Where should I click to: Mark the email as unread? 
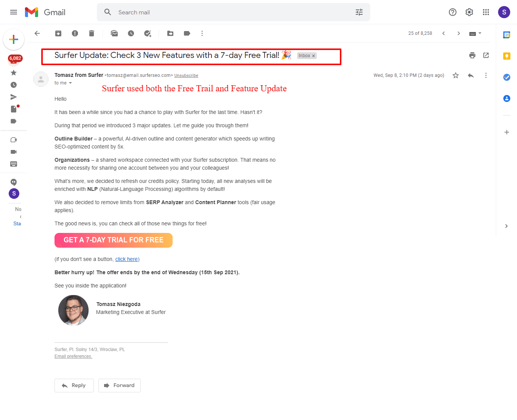pyautogui.click(x=114, y=33)
